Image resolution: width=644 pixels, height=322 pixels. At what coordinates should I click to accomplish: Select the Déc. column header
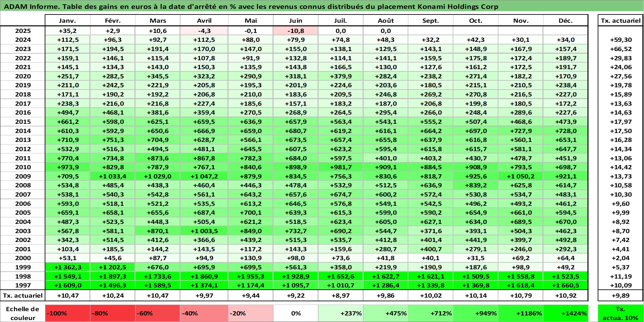(565, 20)
